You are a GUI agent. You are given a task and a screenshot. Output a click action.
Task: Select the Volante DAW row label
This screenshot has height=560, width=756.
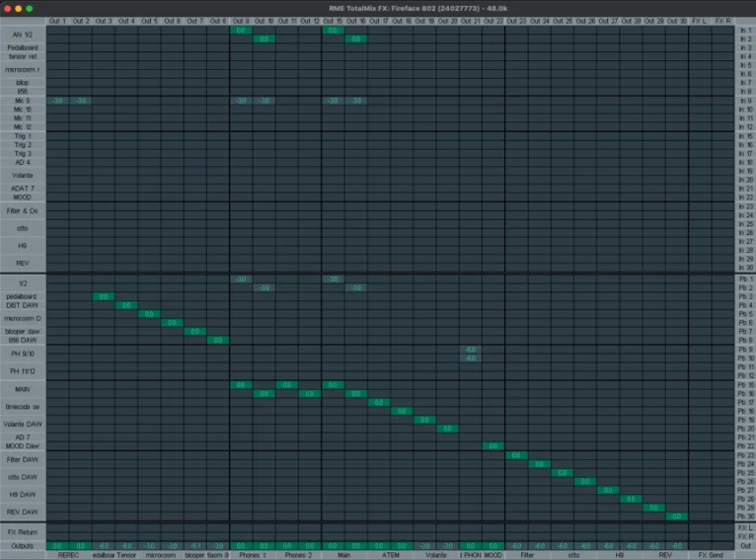(23, 424)
